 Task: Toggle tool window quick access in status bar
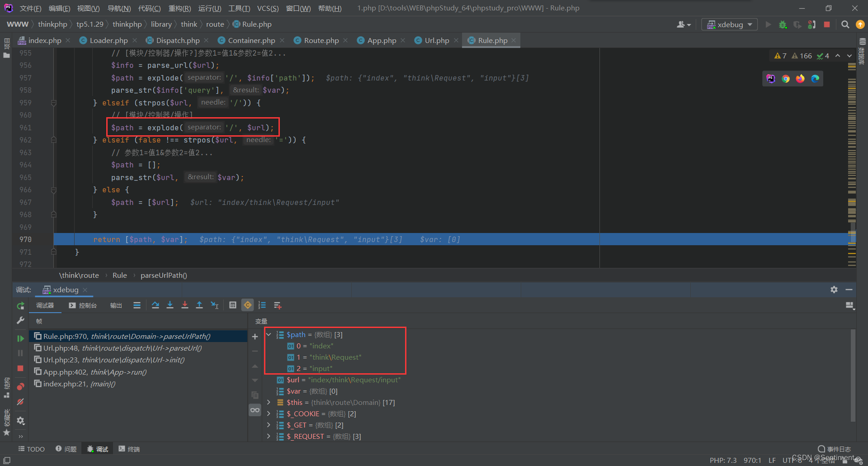[x=7, y=460]
